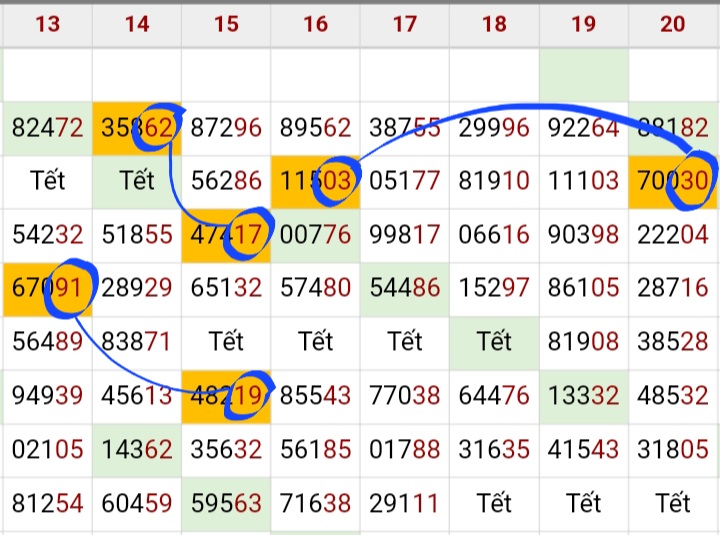Viewport: 720px width, 535px height.
Task: Click the orange highlighted cell 35862
Action: point(137,128)
